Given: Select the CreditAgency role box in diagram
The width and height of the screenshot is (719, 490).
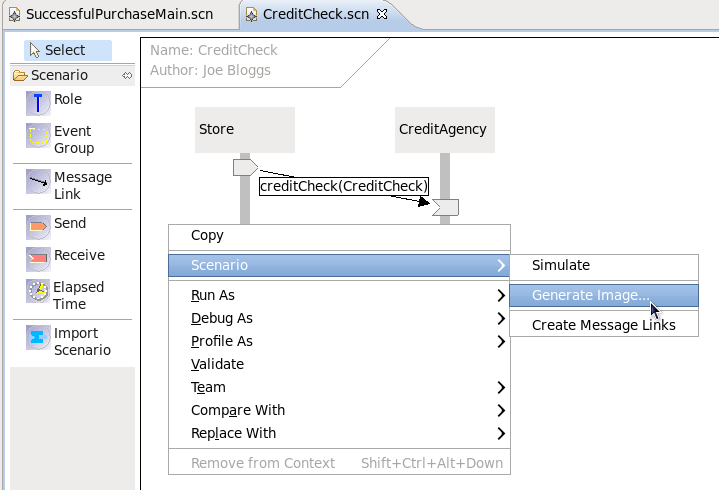Looking at the screenshot, I should (x=443, y=129).
